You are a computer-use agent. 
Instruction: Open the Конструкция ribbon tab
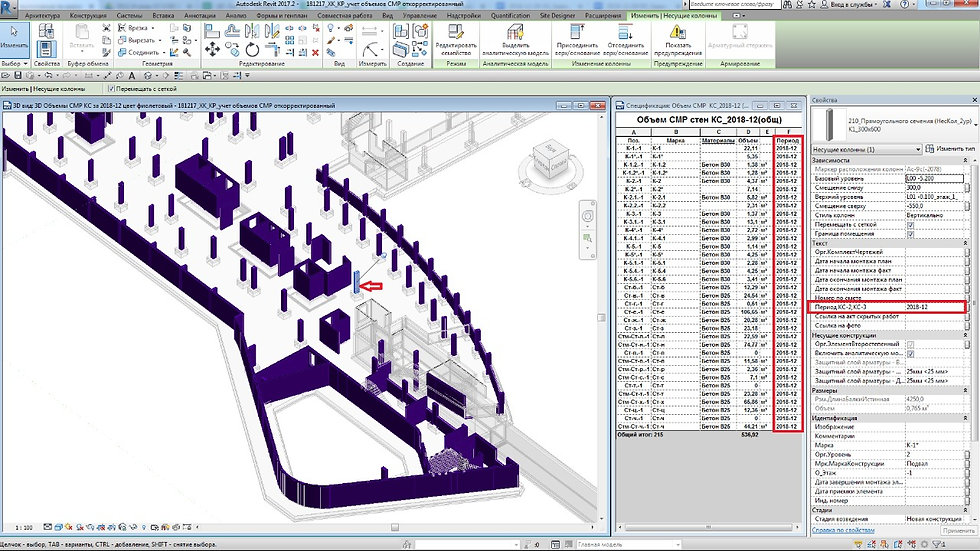(x=87, y=15)
